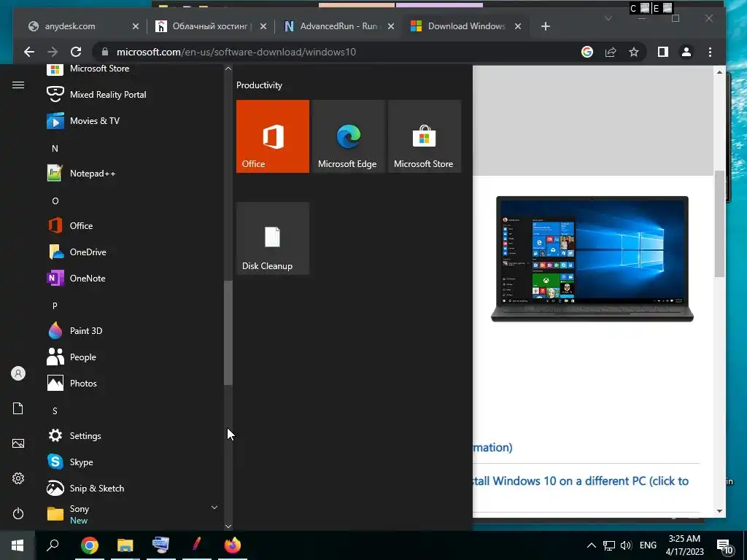Jump to letter N section header
The width and height of the screenshot is (747, 560).
tap(55, 149)
